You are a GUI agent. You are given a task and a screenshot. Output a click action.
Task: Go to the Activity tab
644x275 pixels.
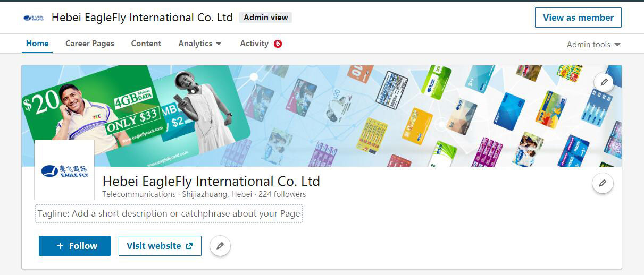click(x=254, y=44)
